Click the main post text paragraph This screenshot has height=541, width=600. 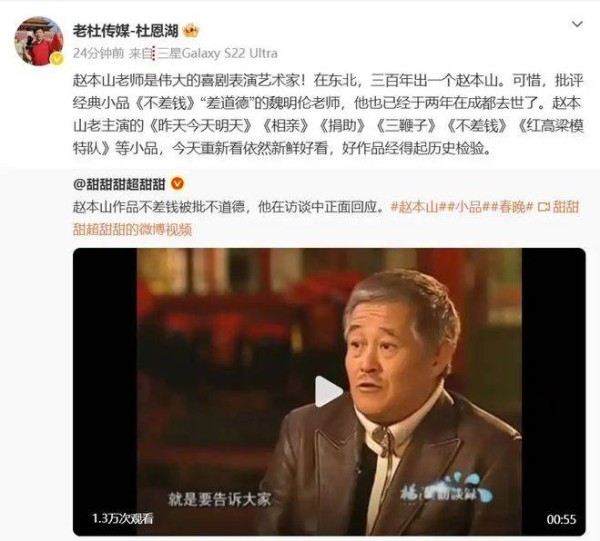[x=328, y=114]
